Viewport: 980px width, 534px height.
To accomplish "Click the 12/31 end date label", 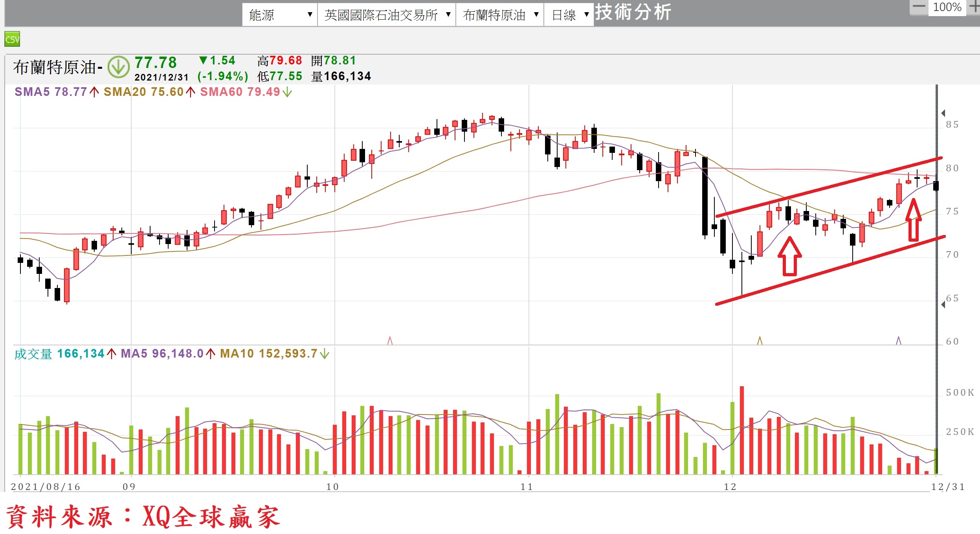I will pos(948,487).
